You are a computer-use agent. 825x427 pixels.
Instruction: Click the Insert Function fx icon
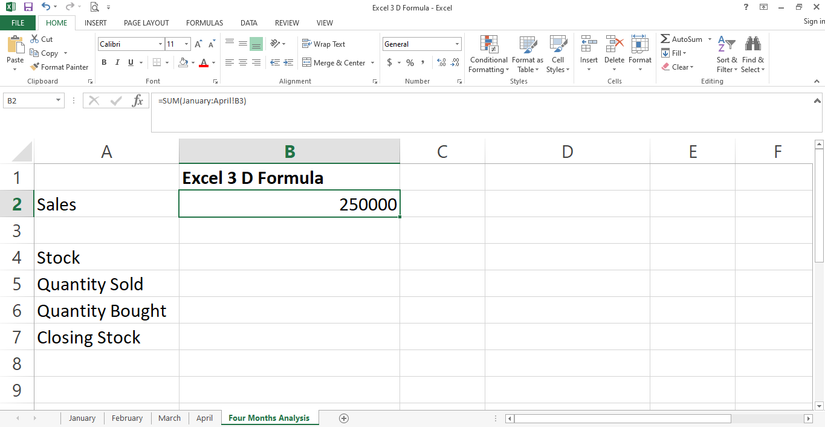click(x=137, y=101)
